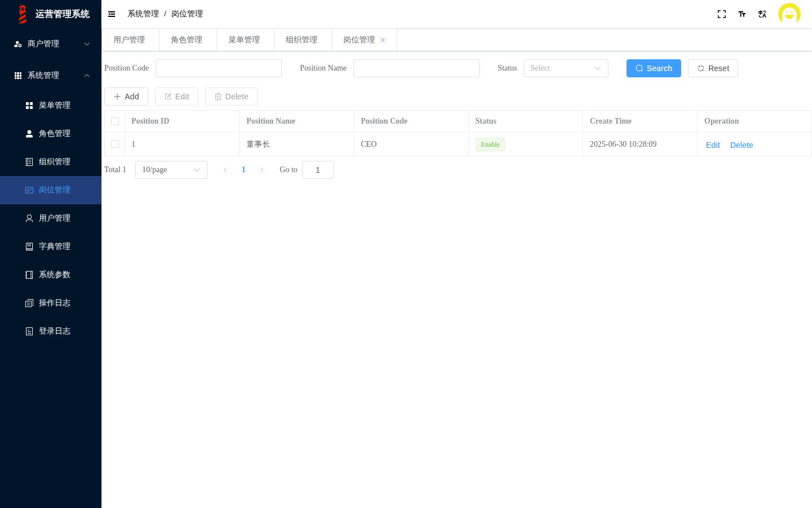Open the yellow user avatar

(x=789, y=14)
